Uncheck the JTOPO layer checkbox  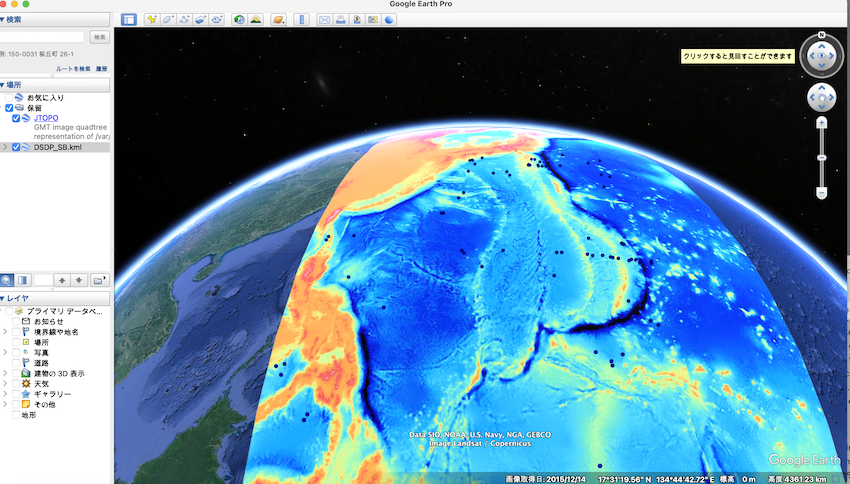coord(16,118)
